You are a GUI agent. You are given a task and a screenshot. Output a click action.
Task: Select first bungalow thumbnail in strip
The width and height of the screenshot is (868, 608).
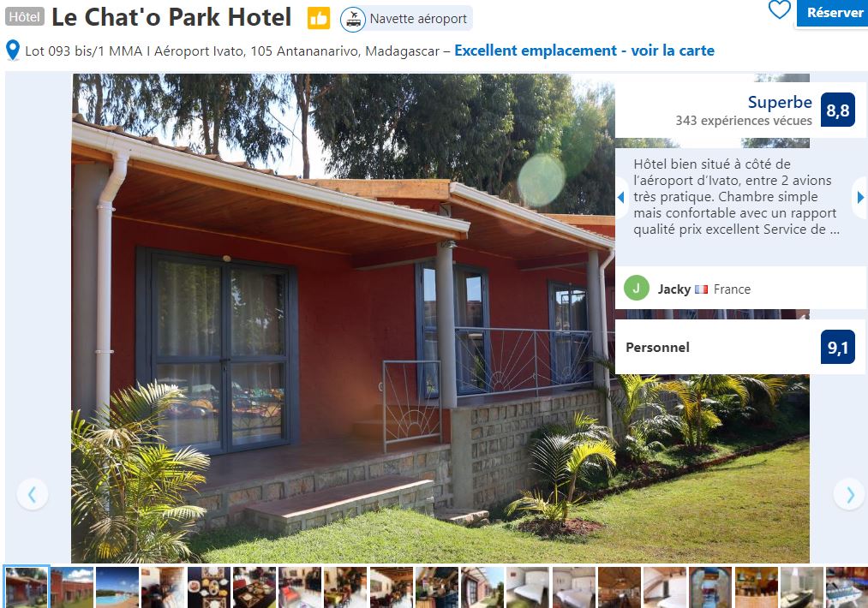pyautogui.click(x=26, y=587)
